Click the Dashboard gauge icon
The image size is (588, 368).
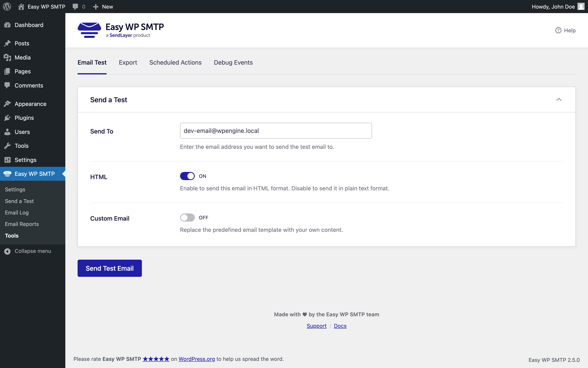8,25
